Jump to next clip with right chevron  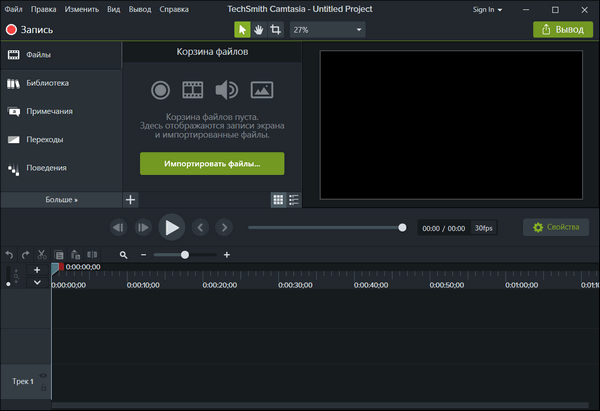[x=224, y=228]
